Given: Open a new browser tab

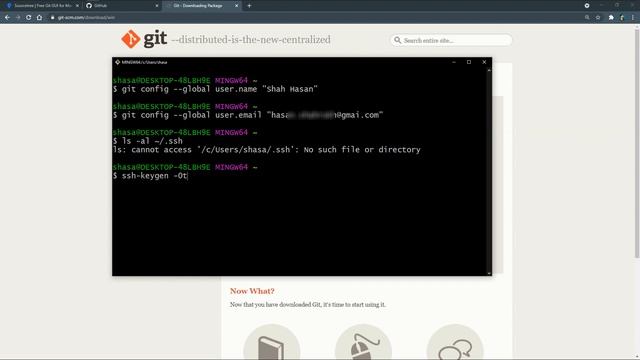Looking at the screenshot, I should click(x=249, y=6).
